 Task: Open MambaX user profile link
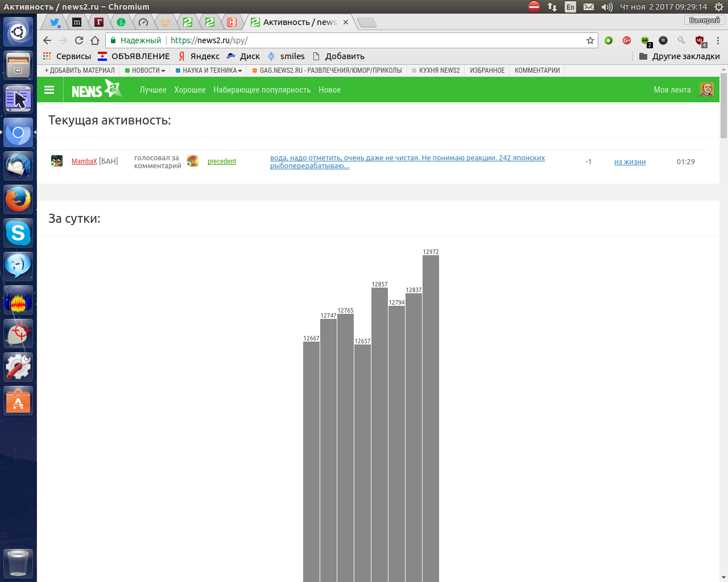[x=84, y=161]
